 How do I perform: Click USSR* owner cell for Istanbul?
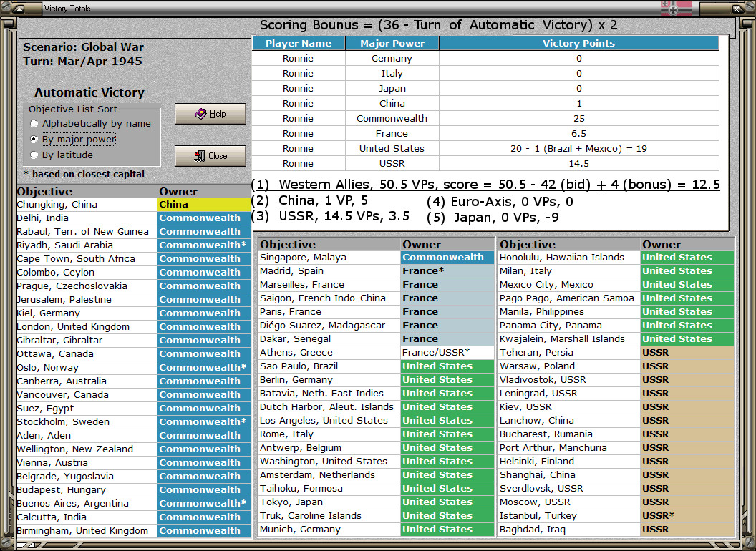pos(687,516)
